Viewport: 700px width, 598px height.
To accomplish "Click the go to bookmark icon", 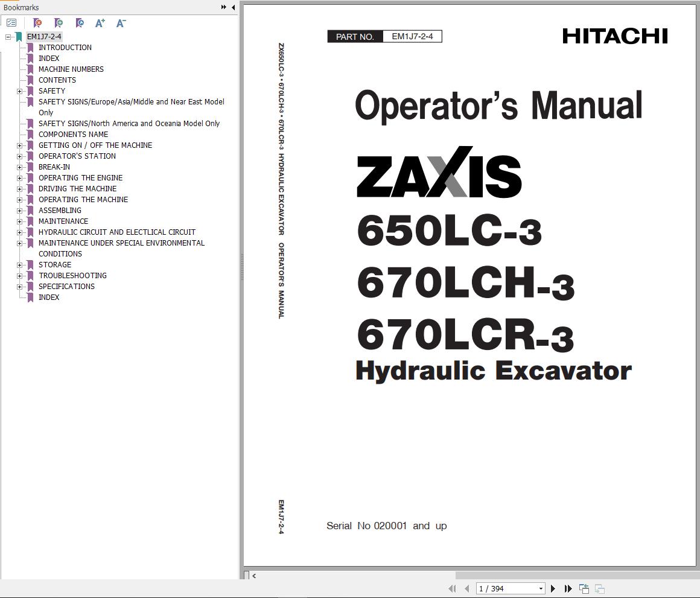I will (x=80, y=23).
